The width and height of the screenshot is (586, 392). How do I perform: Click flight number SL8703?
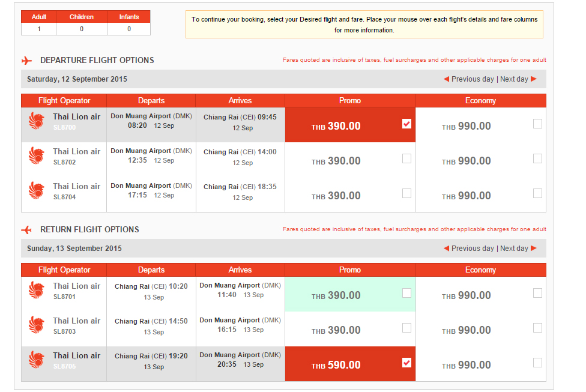pos(64,331)
